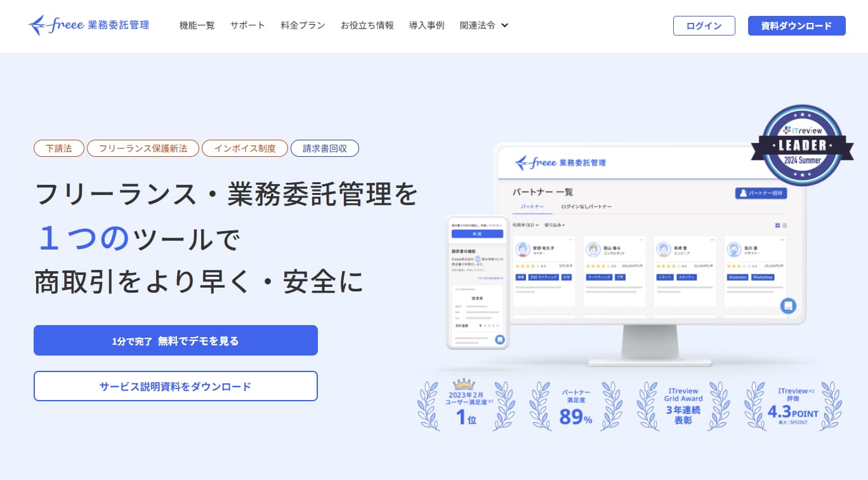The image size is (868, 480).
Task: Open the 絞り込み dropdown in mockup
Action: coord(555,225)
